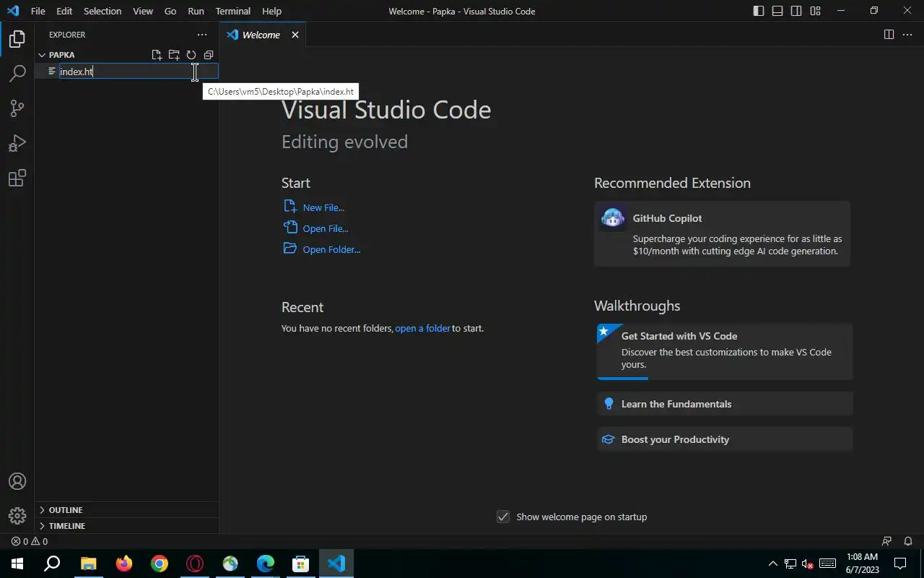Open the Customize Layout icon

(x=815, y=11)
